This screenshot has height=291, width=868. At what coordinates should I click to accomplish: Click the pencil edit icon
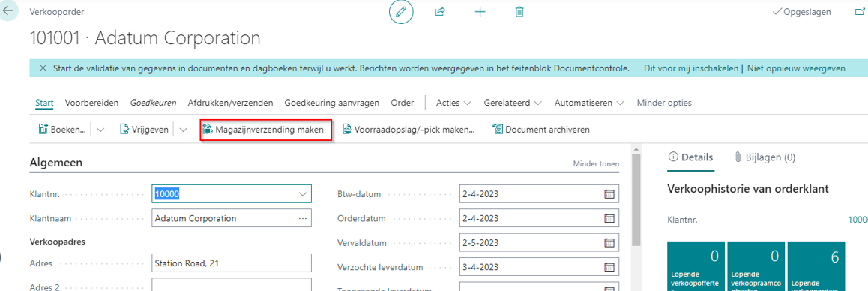click(401, 12)
